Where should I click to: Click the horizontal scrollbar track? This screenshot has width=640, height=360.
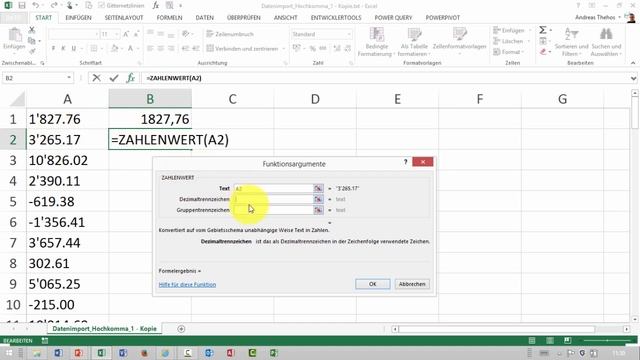[x=510, y=329]
